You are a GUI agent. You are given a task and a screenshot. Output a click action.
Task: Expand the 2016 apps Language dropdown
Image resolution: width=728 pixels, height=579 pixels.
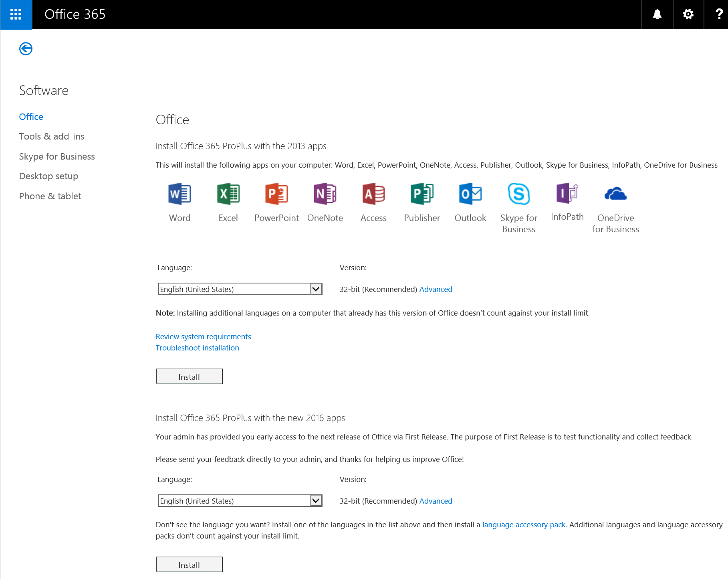point(316,501)
